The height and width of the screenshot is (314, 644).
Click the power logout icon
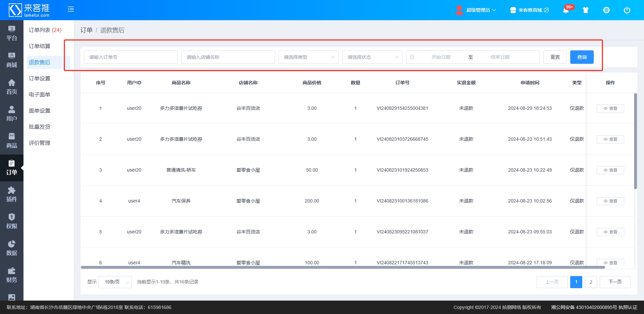627,10
